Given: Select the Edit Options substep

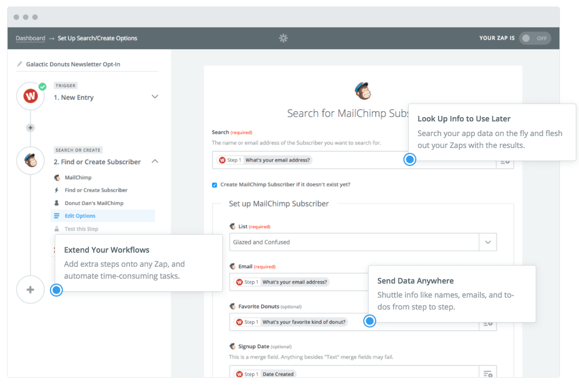Looking at the screenshot, I should click(102, 216).
